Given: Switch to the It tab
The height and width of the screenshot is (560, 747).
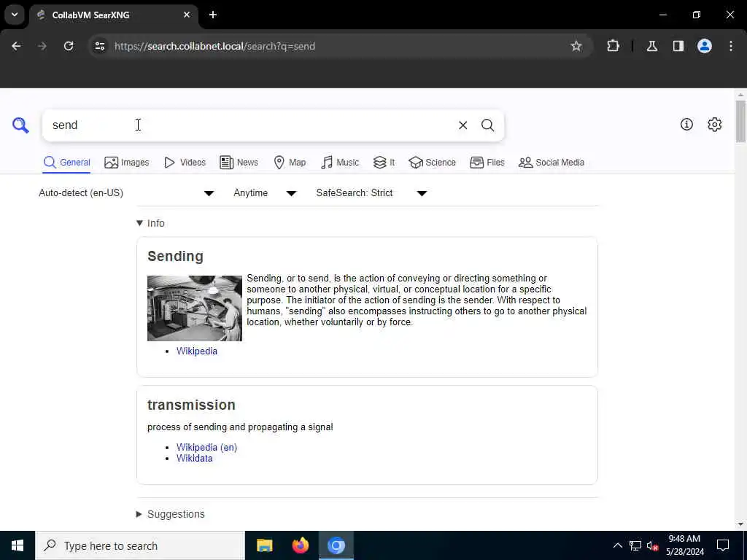Looking at the screenshot, I should [384, 163].
